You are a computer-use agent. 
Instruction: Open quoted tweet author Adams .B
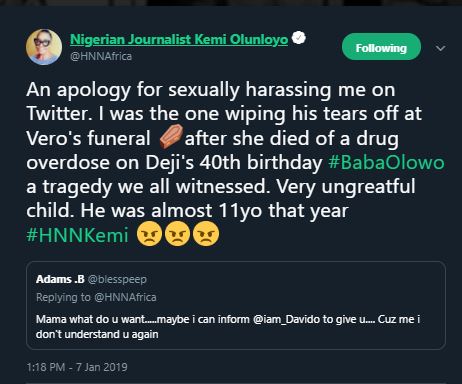pos(60,279)
